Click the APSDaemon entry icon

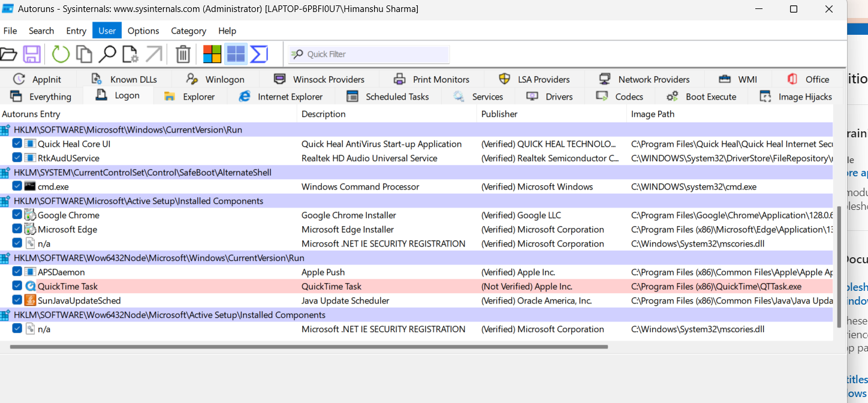pyautogui.click(x=30, y=272)
